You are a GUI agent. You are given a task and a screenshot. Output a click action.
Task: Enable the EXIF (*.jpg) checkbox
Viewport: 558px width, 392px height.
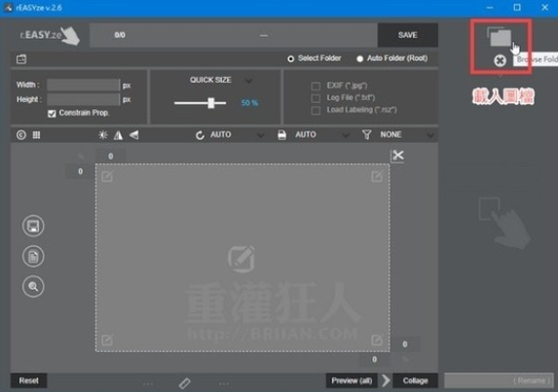[x=316, y=86]
